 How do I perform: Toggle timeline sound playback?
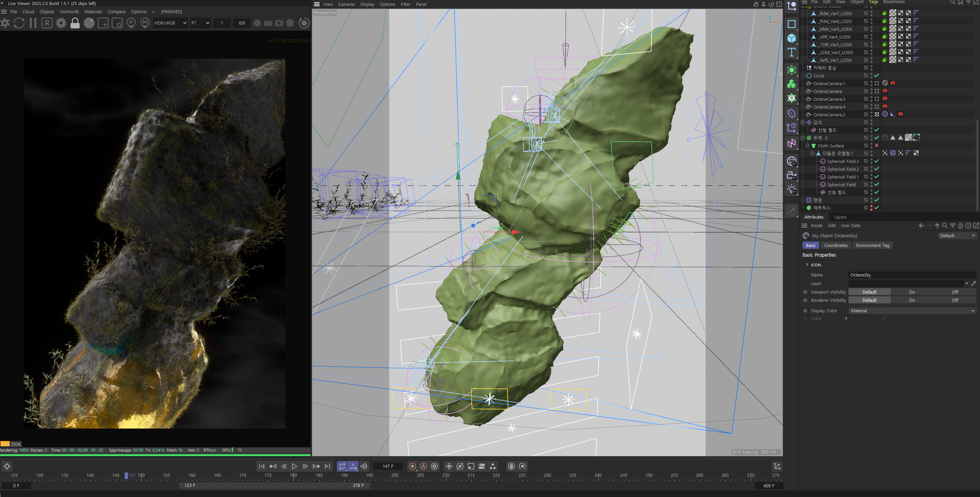364,466
